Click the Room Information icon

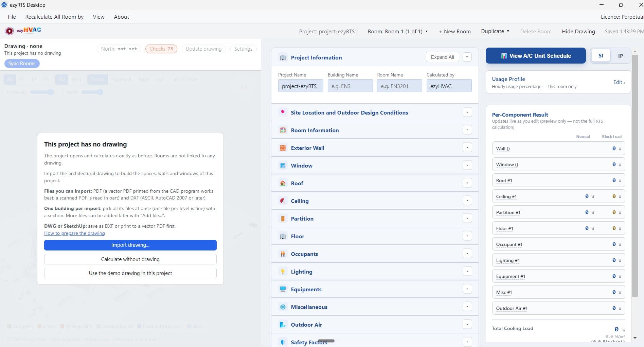pos(283,130)
